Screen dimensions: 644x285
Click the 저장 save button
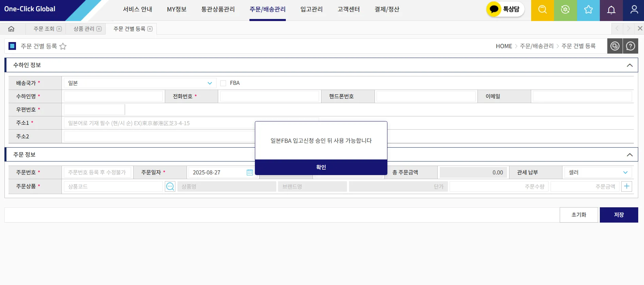(619, 215)
